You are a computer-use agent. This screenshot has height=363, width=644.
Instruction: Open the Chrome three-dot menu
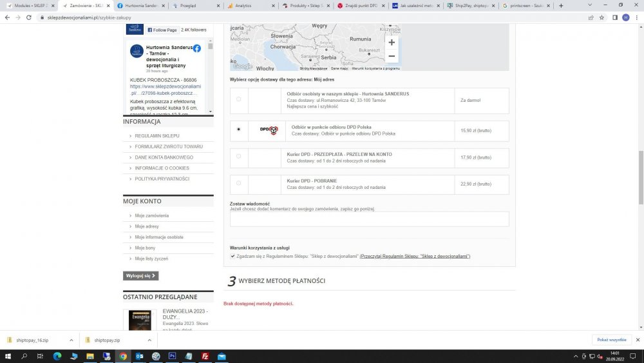pos(637,17)
